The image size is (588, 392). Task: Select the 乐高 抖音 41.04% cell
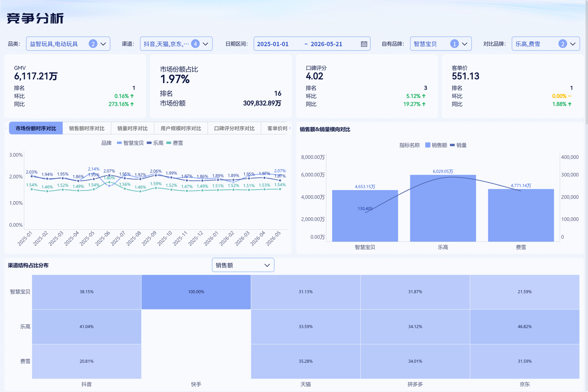(x=87, y=327)
